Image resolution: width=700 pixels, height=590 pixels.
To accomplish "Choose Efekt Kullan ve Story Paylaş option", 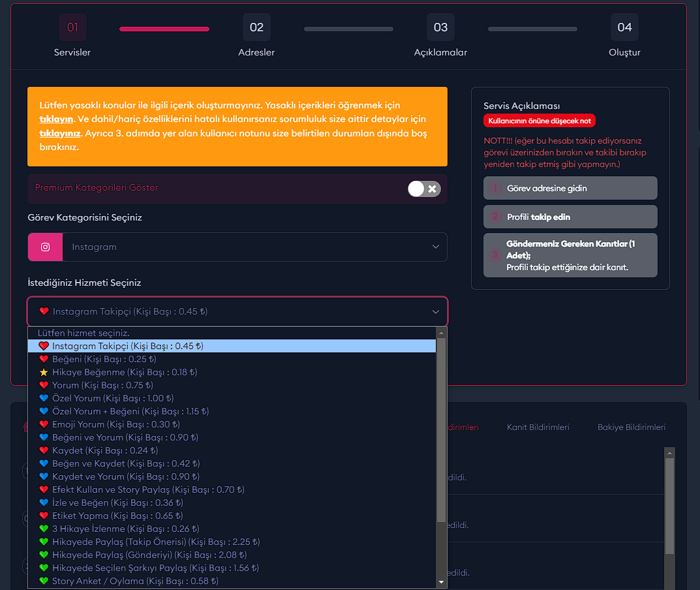I will [232, 489].
